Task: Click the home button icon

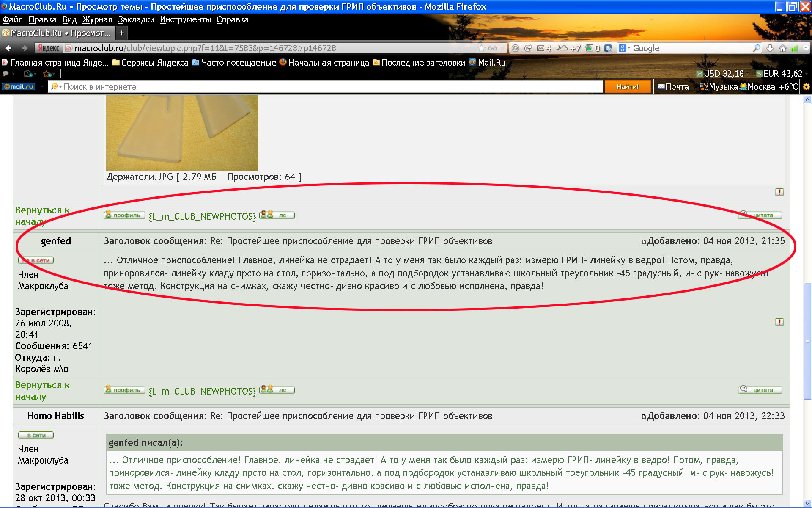Action: (x=783, y=48)
